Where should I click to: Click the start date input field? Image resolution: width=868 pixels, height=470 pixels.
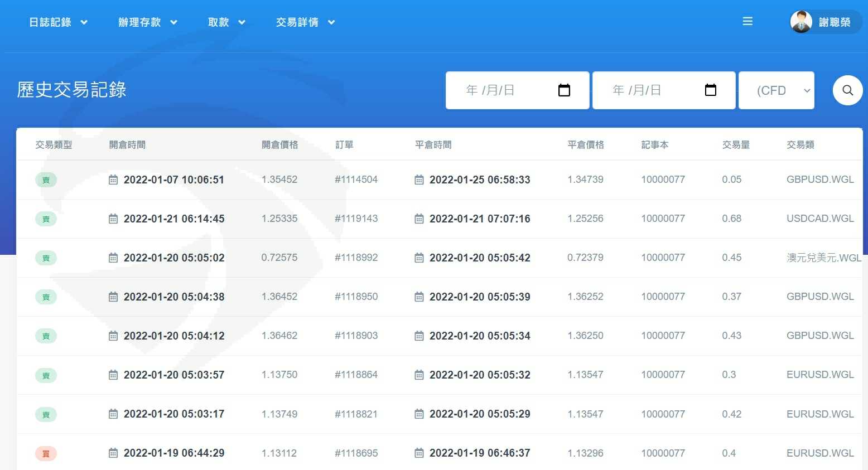[502, 90]
